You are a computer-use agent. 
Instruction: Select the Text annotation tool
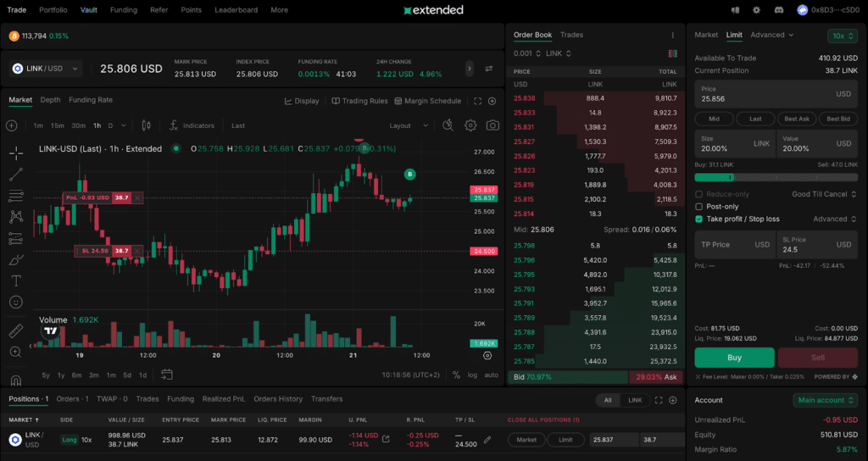16,281
